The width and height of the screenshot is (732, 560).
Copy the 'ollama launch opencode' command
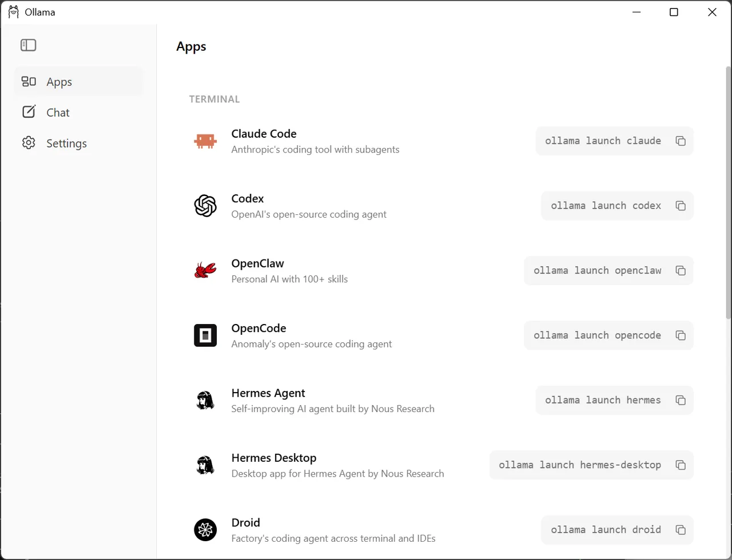(x=681, y=335)
